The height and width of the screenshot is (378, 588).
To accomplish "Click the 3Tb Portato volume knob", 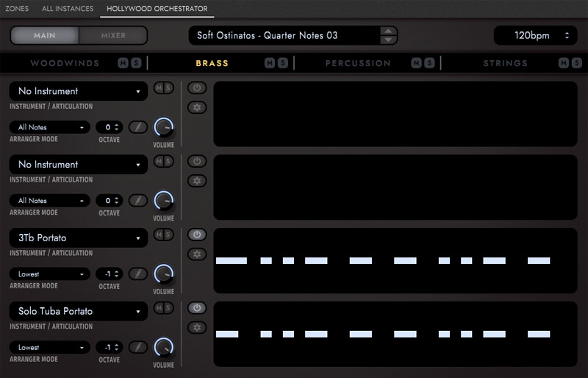I will point(164,274).
